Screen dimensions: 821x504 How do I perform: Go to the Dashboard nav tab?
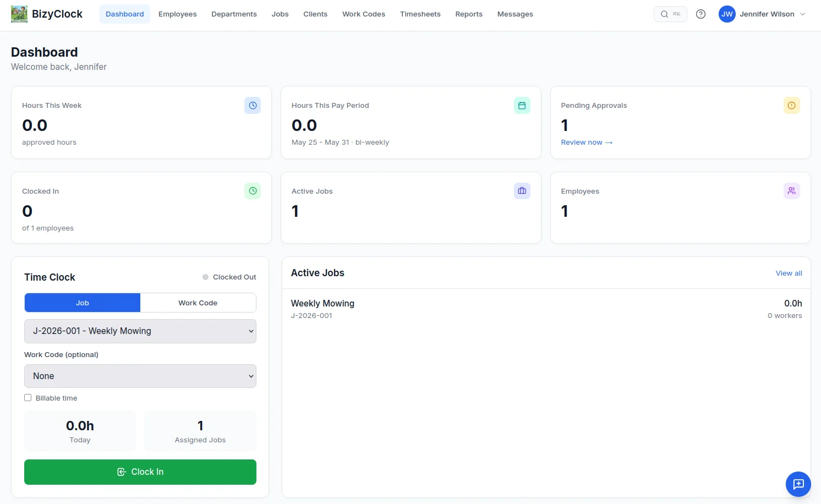125,14
